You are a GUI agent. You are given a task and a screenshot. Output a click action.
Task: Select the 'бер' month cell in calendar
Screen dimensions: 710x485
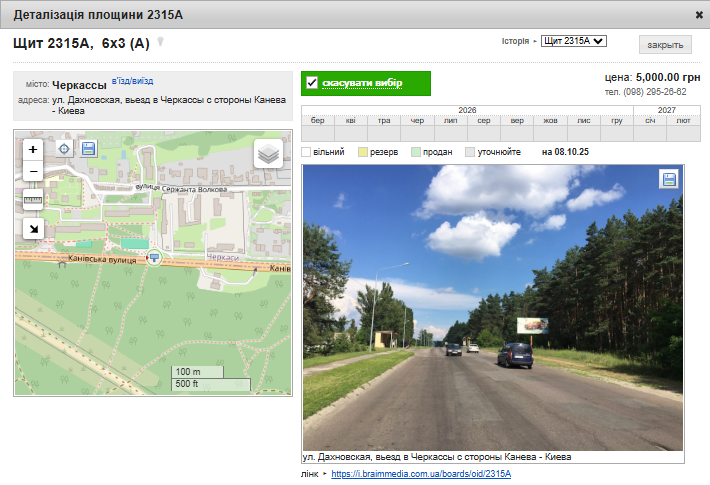(318, 134)
